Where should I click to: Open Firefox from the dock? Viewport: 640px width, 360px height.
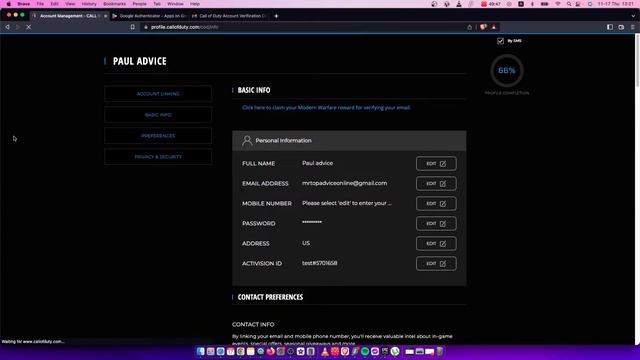(x=271, y=351)
